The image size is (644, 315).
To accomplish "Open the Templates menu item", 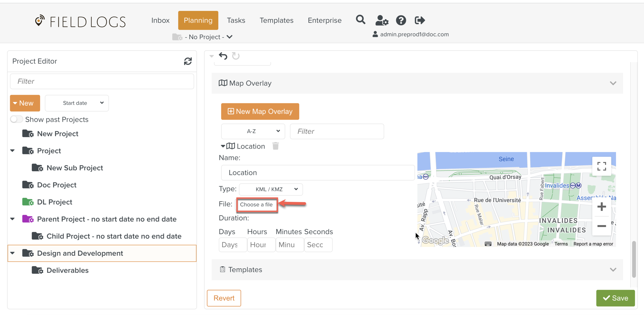I will click(x=276, y=20).
